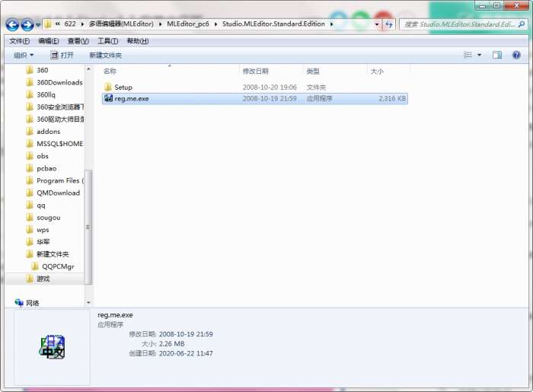The width and height of the screenshot is (533, 392).
Task: Select QMDownload folder in tree
Action: [58, 193]
